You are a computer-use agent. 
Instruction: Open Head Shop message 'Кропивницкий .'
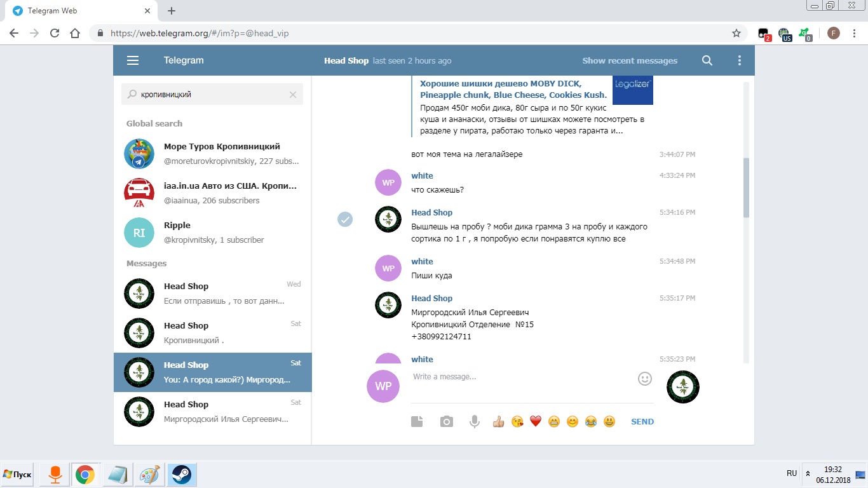213,333
